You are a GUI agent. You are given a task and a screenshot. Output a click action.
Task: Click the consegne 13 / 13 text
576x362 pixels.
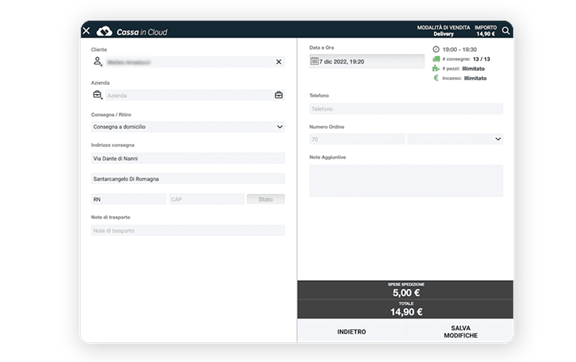[466, 59]
